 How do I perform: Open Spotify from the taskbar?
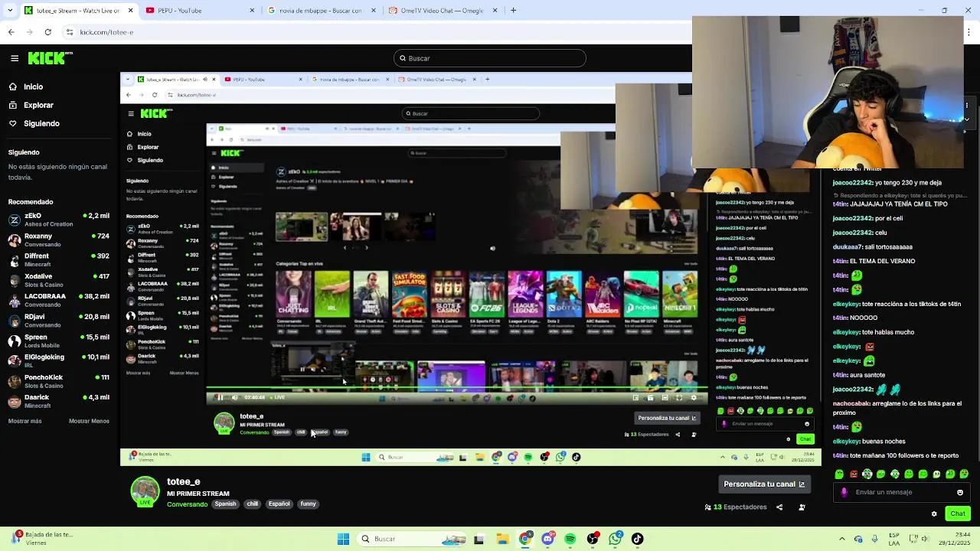click(570, 539)
